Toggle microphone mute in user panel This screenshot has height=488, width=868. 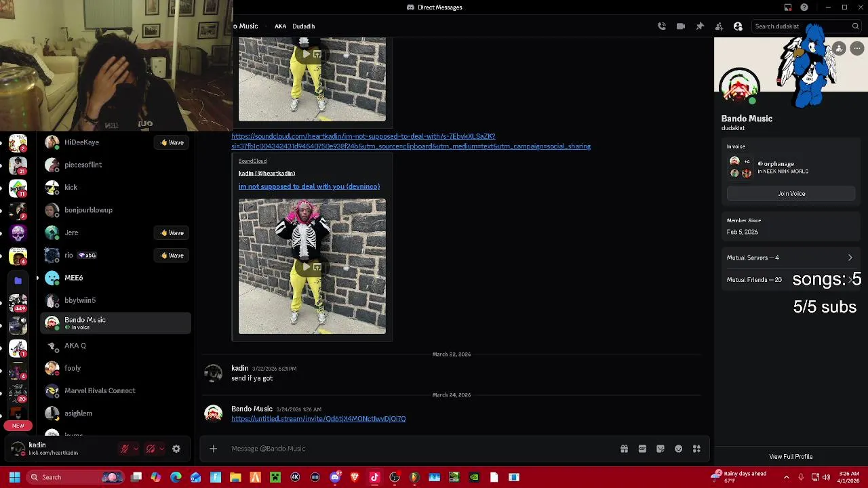click(125, 449)
